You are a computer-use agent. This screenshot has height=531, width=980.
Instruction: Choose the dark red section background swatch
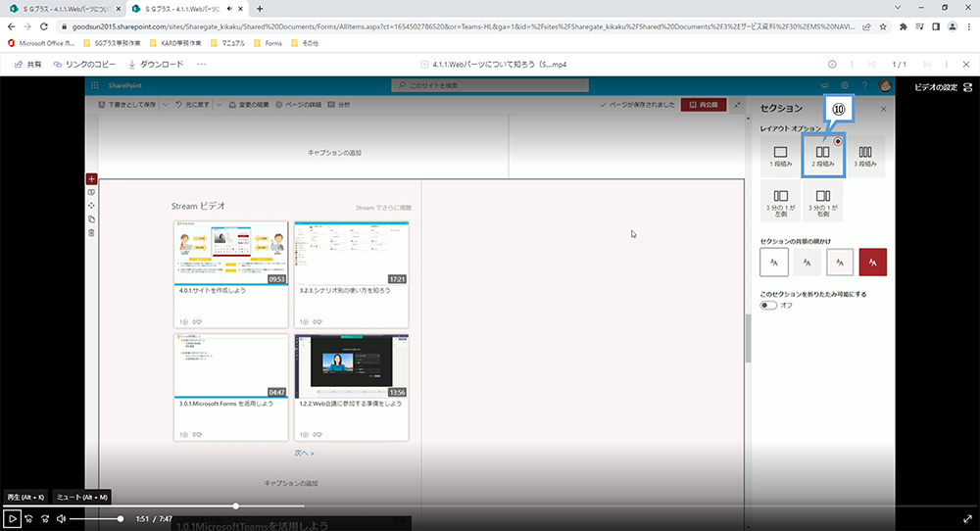872,263
